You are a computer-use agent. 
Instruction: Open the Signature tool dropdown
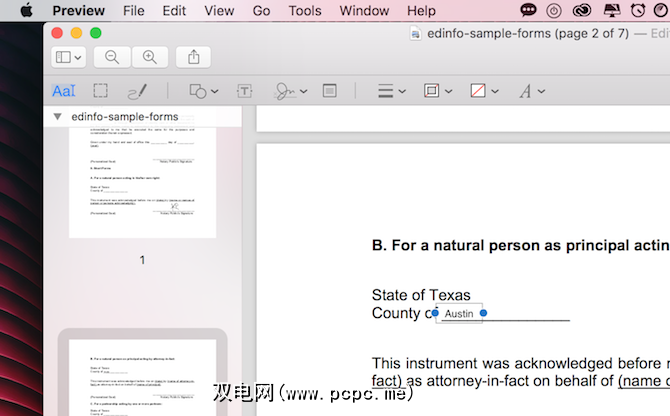pyautogui.click(x=291, y=91)
